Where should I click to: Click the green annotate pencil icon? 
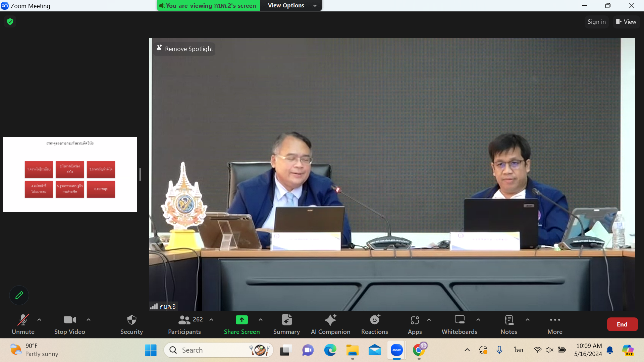pyautogui.click(x=19, y=295)
